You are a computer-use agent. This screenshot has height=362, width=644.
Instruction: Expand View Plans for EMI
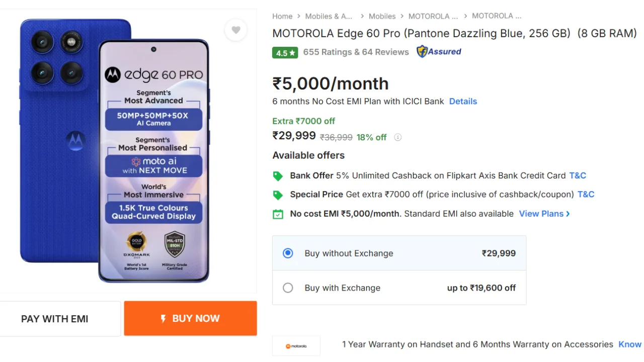pyautogui.click(x=544, y=214)
